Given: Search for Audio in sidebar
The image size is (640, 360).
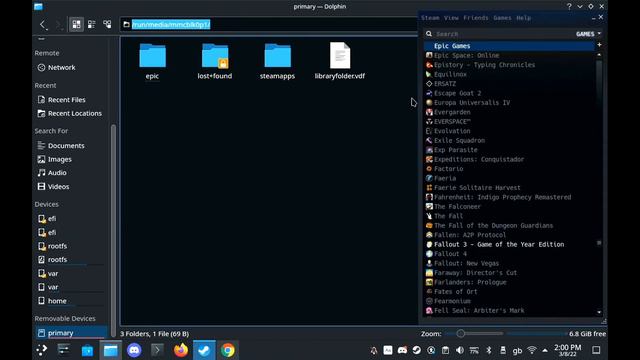Looking at the screenshot, I should pyautogui.click(x=52, y=173).
